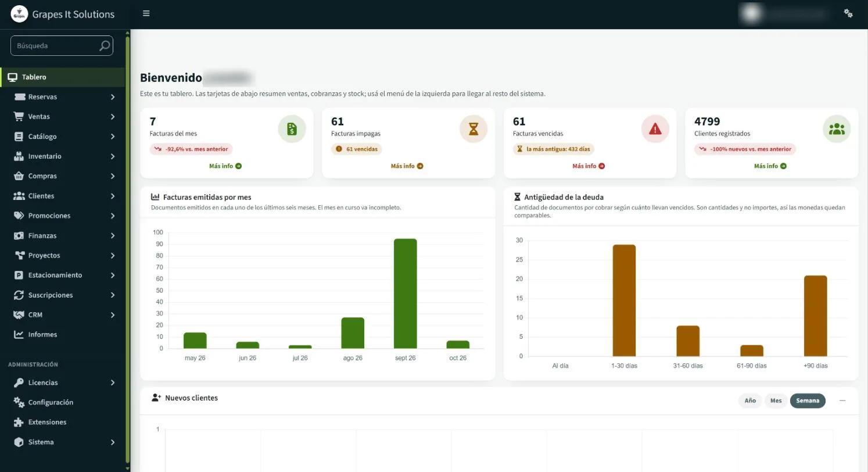
Task: Expand the Finanzas submenu chevron
Action: 113,236
